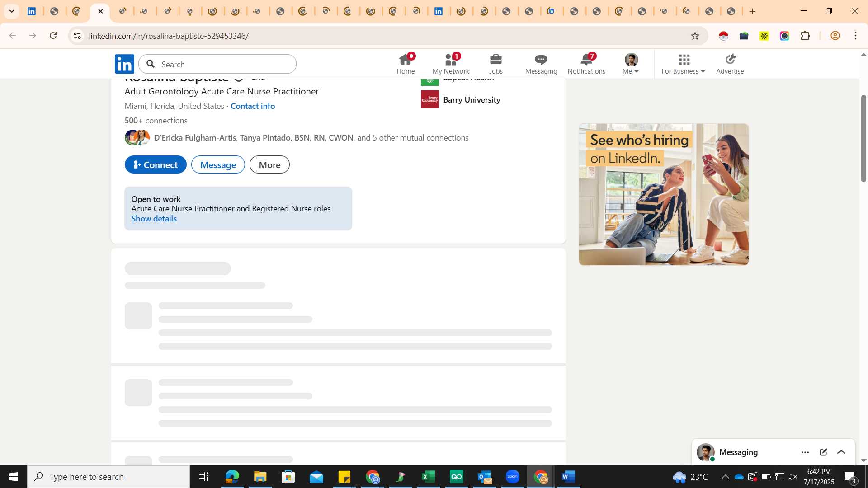This screenshot has height=488, width=868.
Task: Click the Message button
Action: 218,165
